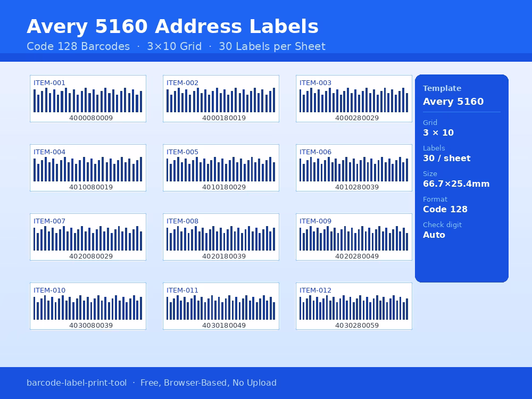Select barcode number 4020080029
Screen dimensions: 532x399
pyautogui.click(x=91, y=256)
